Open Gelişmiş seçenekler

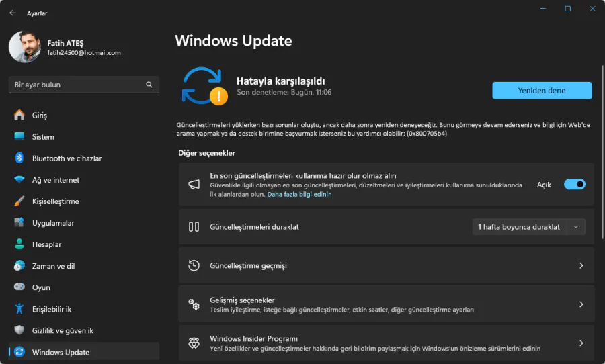pos(387,304)
